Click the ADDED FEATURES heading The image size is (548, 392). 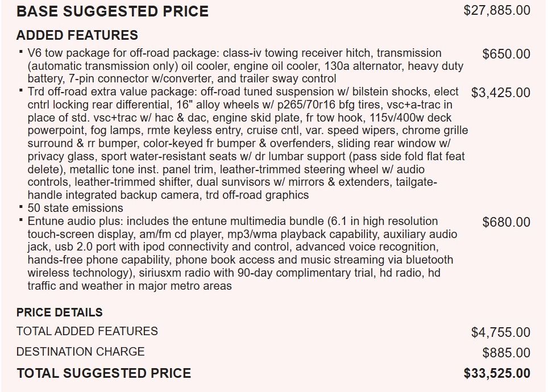coord(77,35)
